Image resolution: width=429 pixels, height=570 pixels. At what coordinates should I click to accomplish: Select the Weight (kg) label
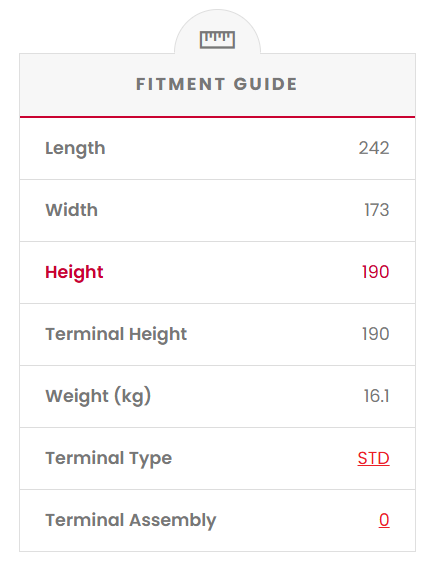click(x=98, y=396)
